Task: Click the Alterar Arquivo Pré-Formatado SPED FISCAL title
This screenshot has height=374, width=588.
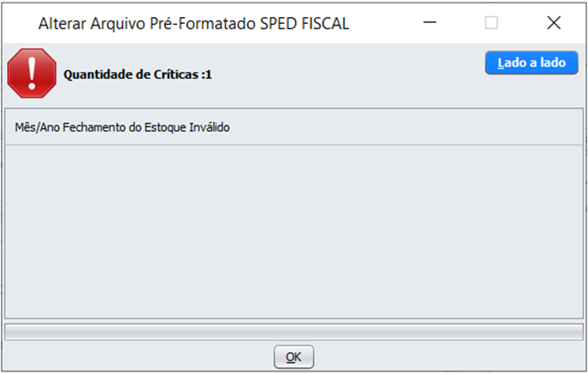Action: [x=193, y=24]
